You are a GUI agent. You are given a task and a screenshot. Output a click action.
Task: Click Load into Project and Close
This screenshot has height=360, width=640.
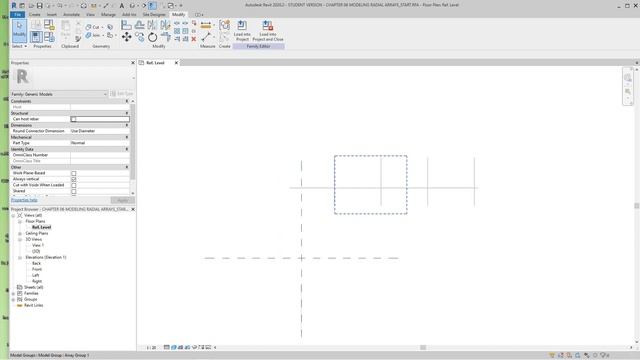[268, 31]
